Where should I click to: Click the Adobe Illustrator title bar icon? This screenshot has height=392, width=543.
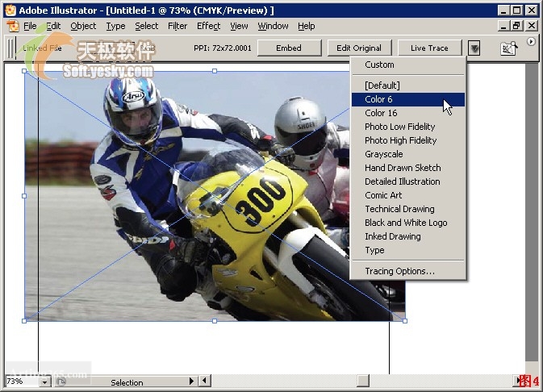10,10
